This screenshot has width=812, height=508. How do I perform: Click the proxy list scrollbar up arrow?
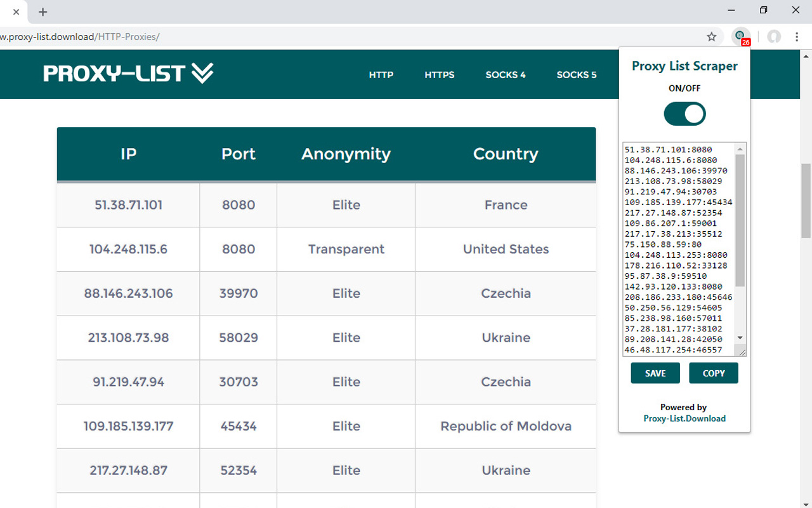[740, 148]
